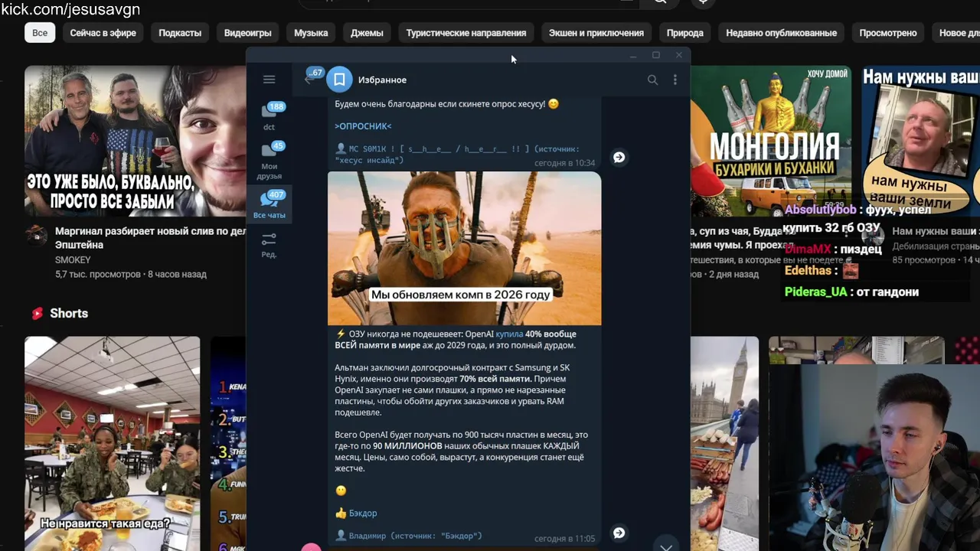Open Избранное chat title
Screen dimensions: 980x551
point(382,80)
